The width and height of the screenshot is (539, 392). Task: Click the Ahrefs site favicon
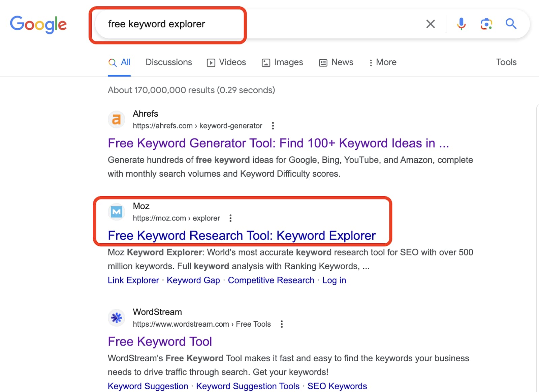[116, 119]
